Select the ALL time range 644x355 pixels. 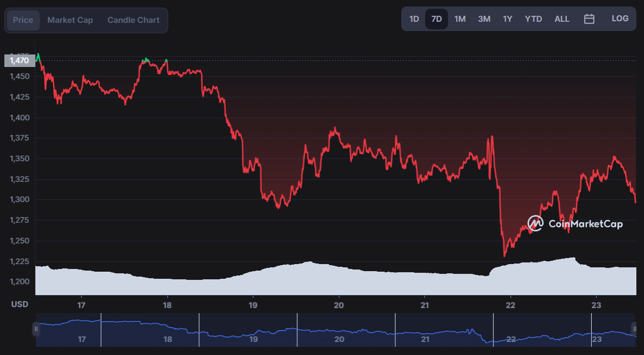pyautogui.click(x=562, y=19)
